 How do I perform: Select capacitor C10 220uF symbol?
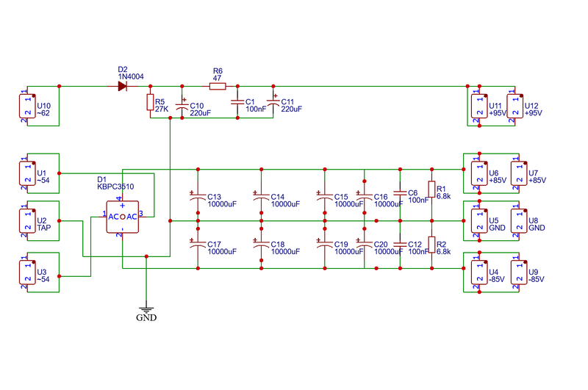pyautogui.click(x=182, y=104)
